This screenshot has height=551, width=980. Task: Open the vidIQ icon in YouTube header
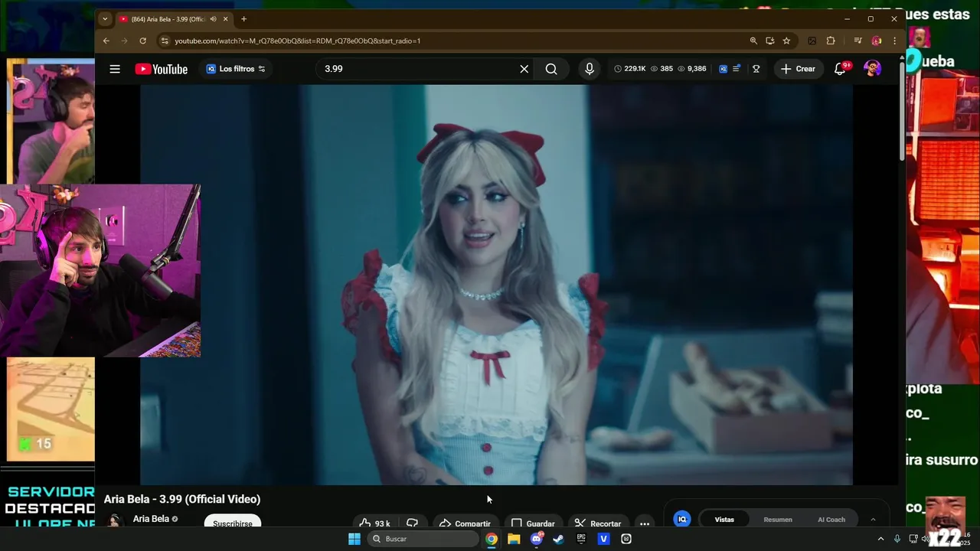723,69
